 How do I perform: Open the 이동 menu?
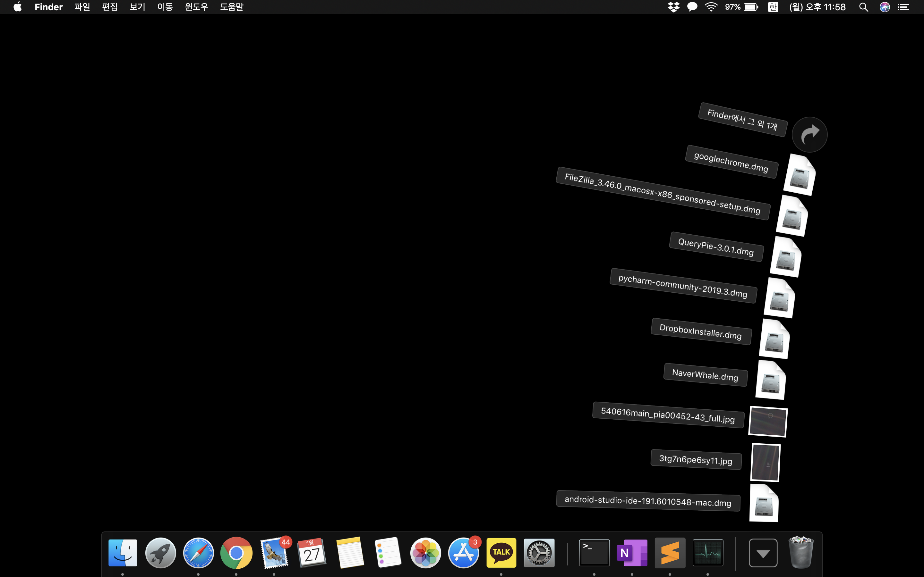(165, 7)
